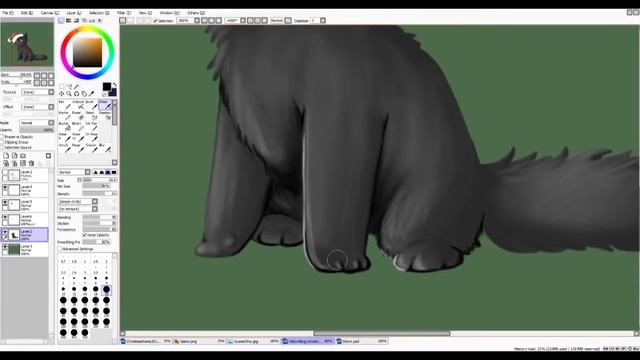The height and width of the screenshot is (360, 640).
Task: Choose the Acrylic brush tool
Action: pyautogui.click(x=64, y=148)
